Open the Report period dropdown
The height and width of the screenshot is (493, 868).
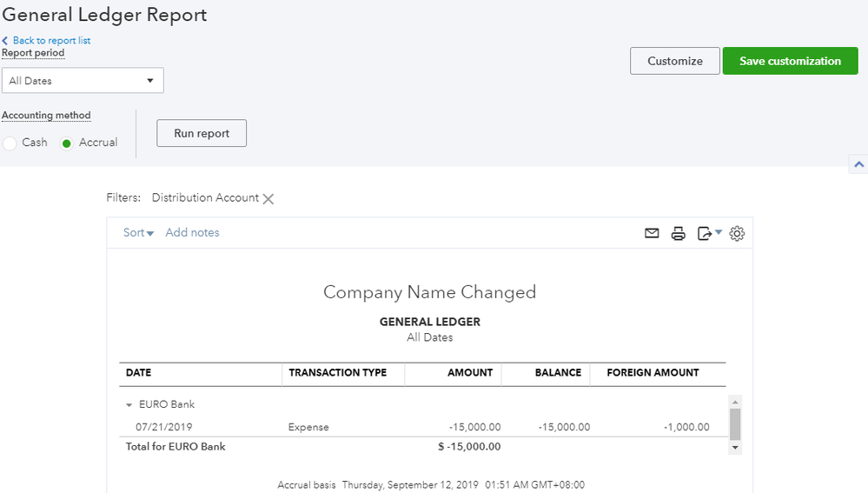(x=83, y=81)
